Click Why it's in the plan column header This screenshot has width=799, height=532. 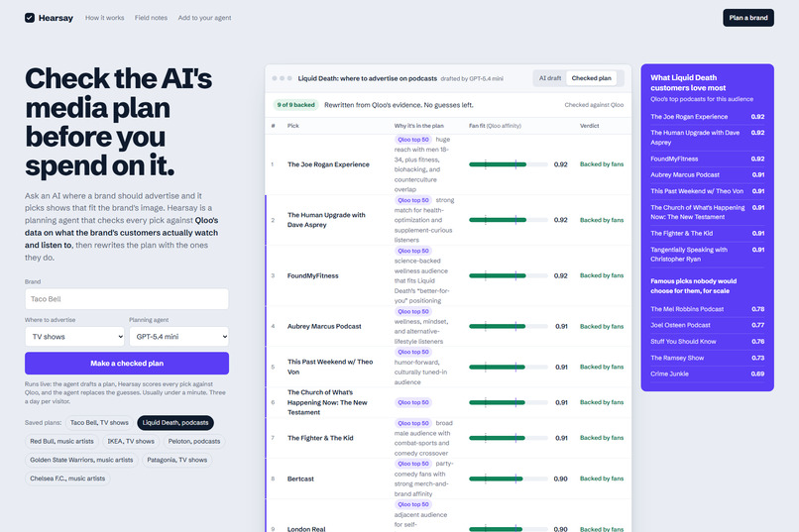click(x=419, y=126)
